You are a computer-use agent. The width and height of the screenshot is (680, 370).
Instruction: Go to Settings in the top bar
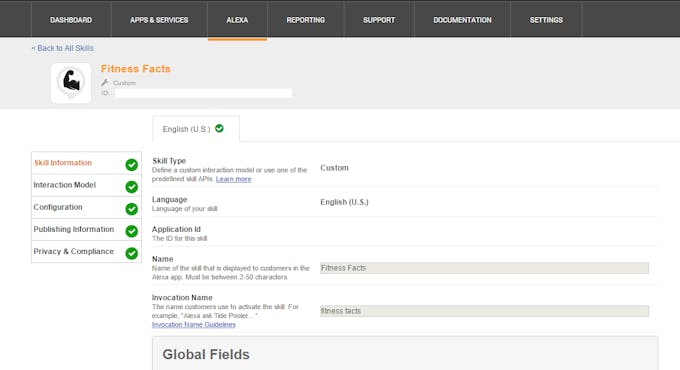pyautogui.click(x=546, y=20)
